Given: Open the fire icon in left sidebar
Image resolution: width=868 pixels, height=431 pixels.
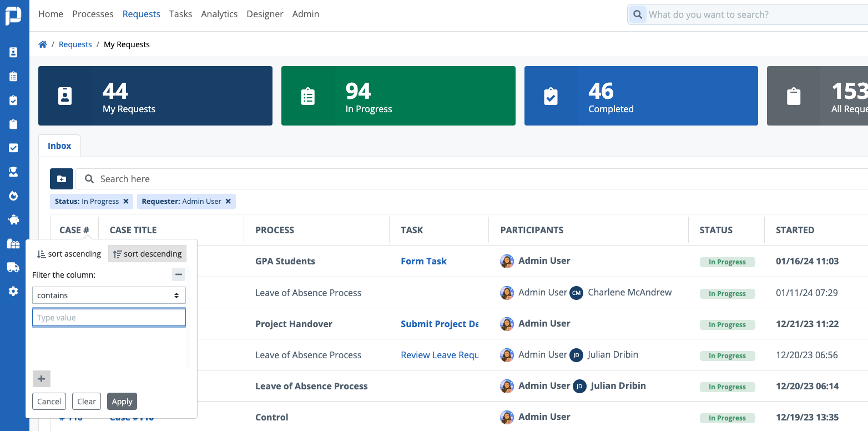Looking at the screenshot, I should click(x=13, y=196).
